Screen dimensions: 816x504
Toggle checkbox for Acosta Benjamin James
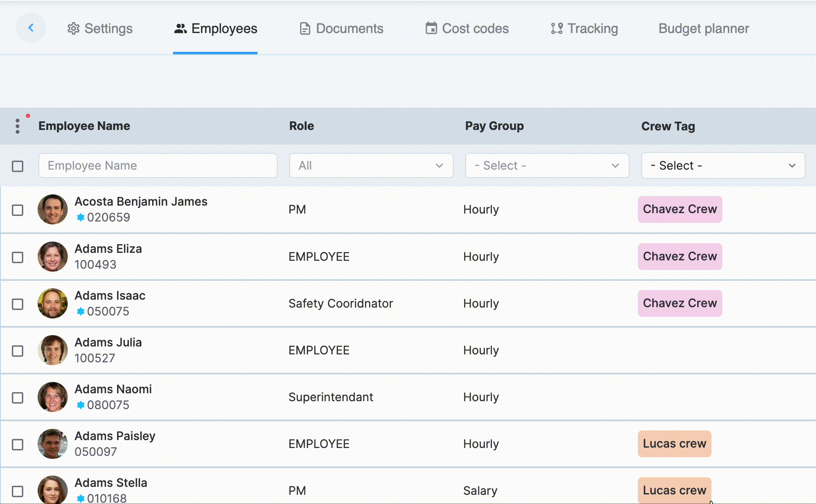[x=18, y=210]
